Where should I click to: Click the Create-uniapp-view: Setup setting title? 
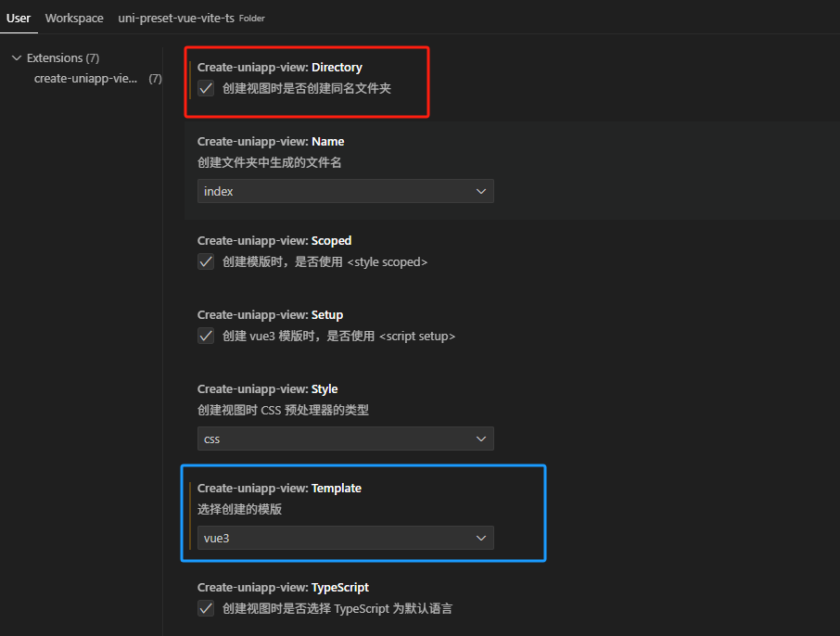(270, 314)
